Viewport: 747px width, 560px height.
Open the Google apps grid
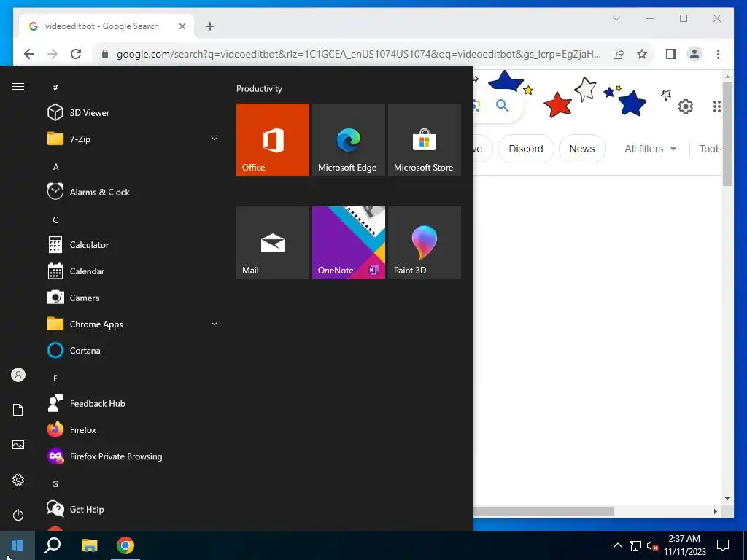[x=717, y=106]
